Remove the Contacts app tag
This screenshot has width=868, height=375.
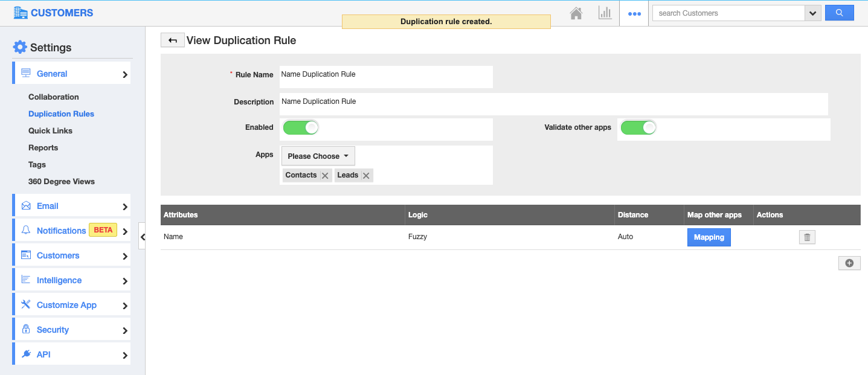[325, 176]
